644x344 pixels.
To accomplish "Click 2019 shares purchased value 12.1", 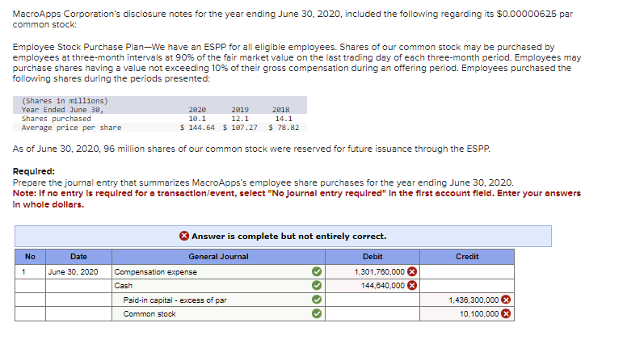I will click(x=240, y=119).
